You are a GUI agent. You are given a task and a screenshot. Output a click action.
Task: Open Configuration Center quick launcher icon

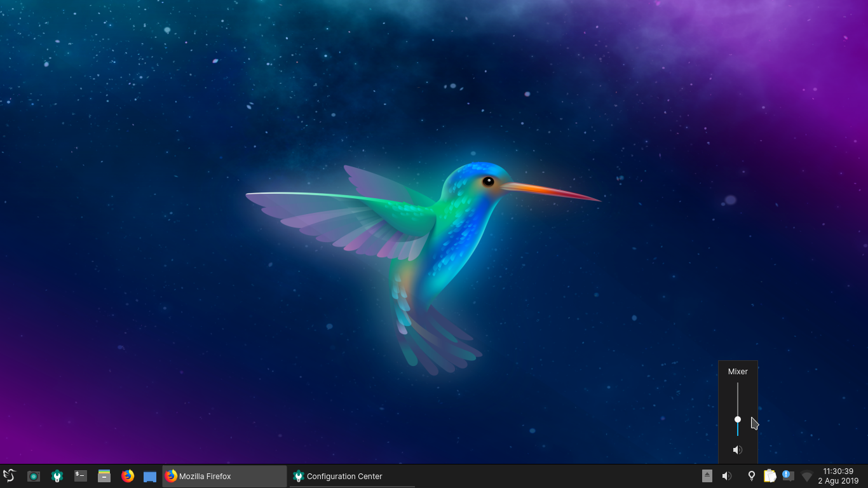tap(57, 476)
